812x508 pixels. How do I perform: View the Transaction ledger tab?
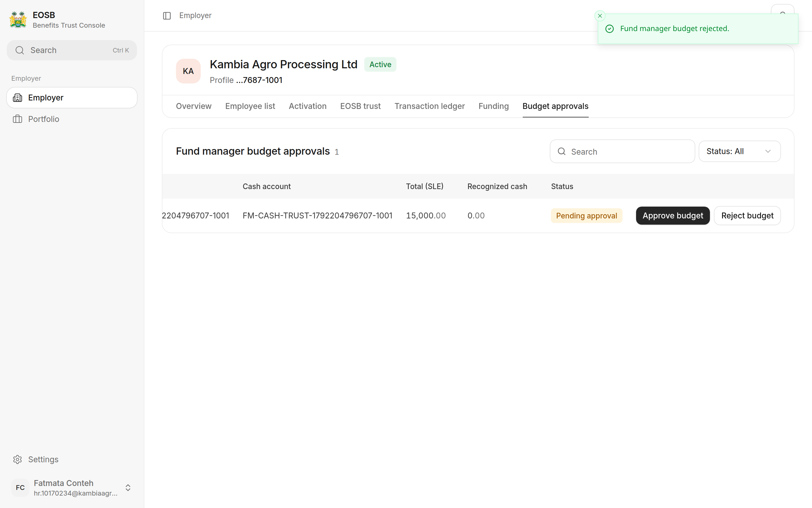pyautogui.click(x=429, y=106)
